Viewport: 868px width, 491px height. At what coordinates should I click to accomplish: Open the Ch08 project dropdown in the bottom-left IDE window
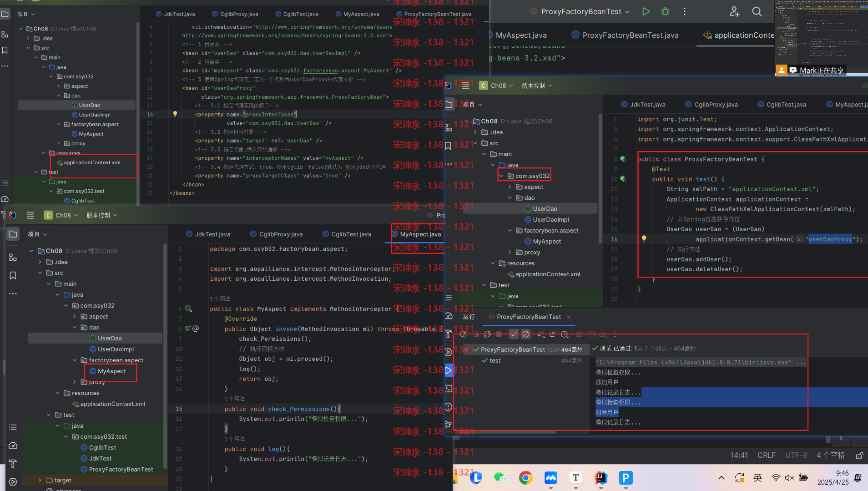pos(61,215)
